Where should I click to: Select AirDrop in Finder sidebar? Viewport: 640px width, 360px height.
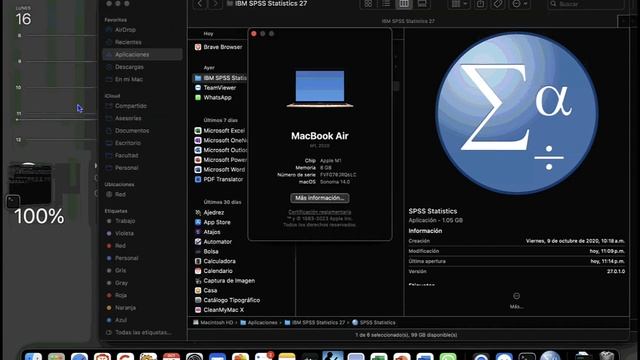click(125, 30)
